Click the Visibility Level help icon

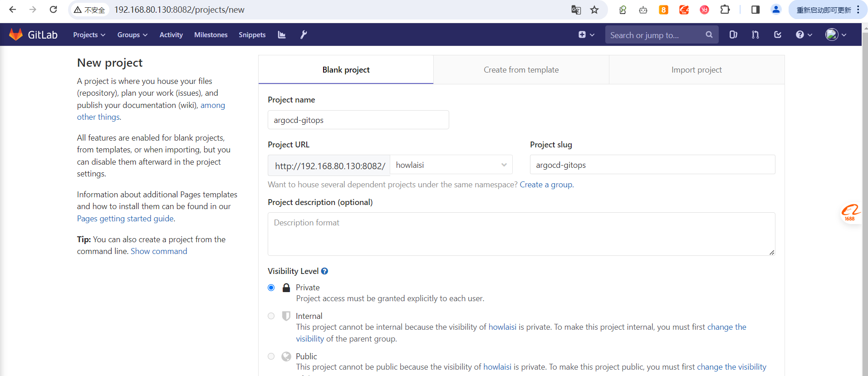click(324, 271)
